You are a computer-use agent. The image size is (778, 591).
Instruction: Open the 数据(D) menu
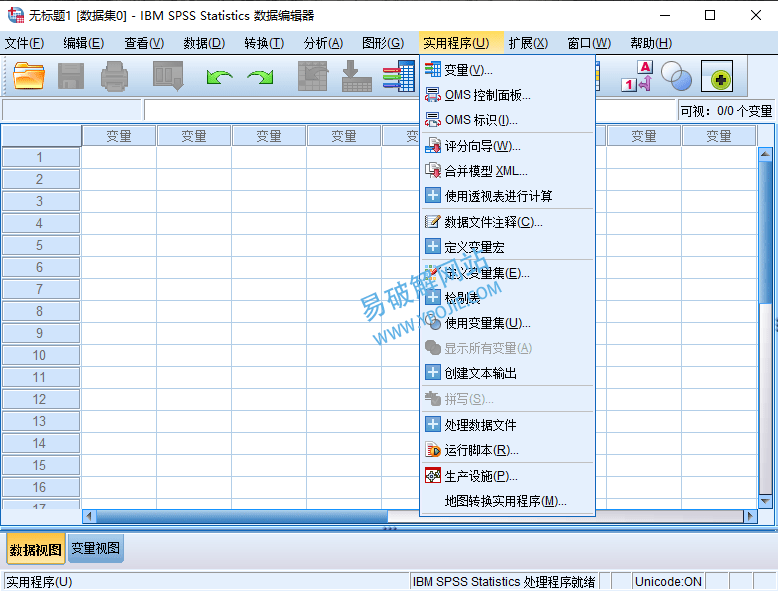(204, 43)
